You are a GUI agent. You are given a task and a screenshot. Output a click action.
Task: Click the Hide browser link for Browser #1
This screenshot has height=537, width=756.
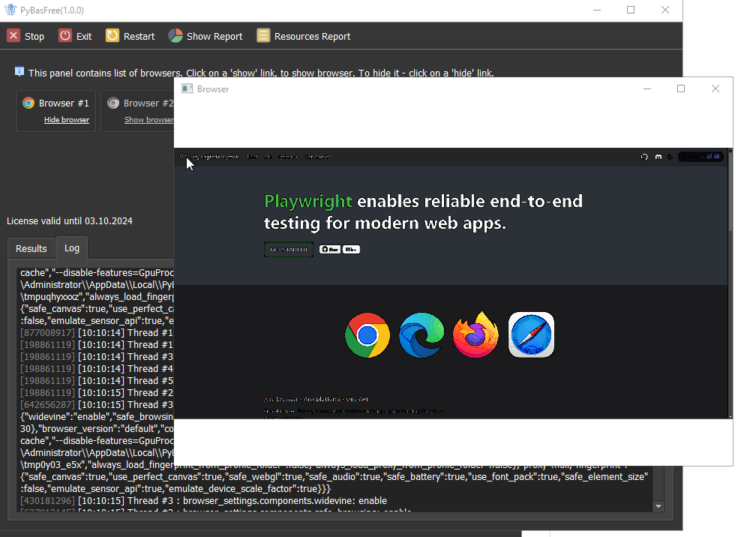[67, 119]
